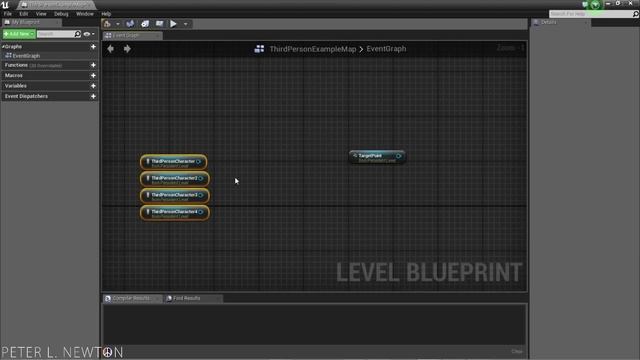Open the Edit menu

(24, 14)
